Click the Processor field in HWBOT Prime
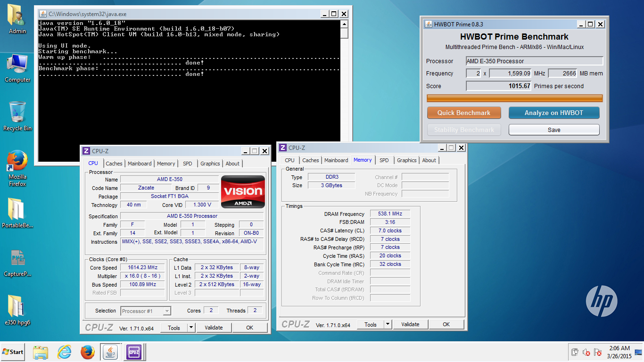 point(535,61)
